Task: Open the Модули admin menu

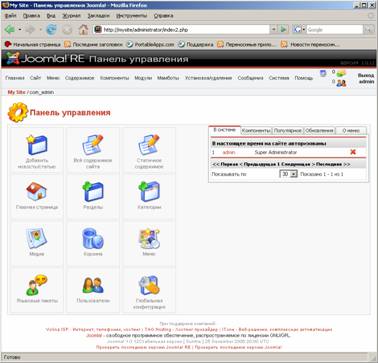Action: [x=143, y=78]
